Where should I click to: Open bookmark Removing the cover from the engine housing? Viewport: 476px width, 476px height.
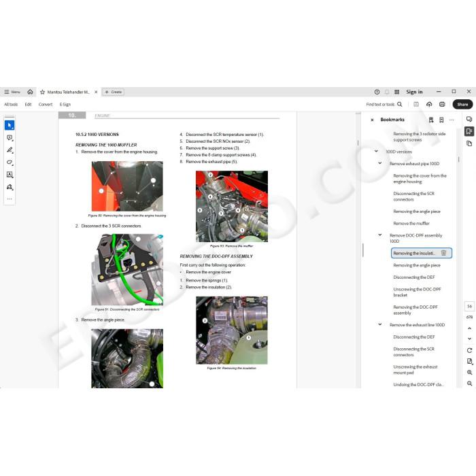click(x=420, y=178)
